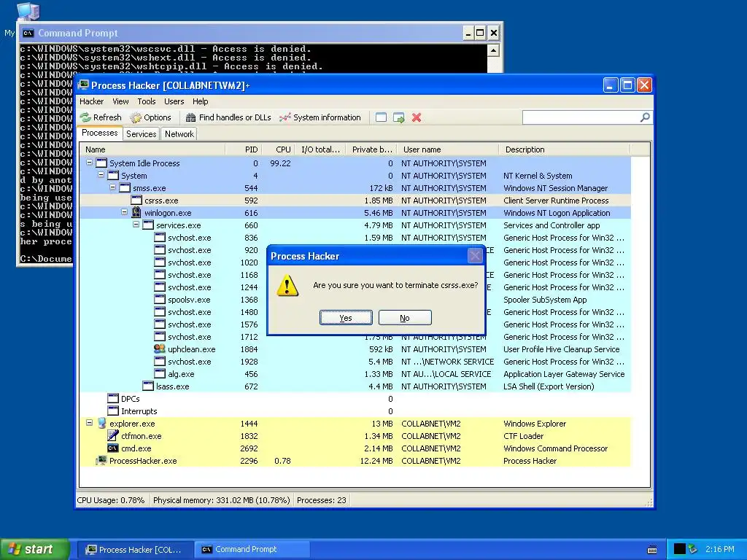Sort by the User name column
This screenshot has width=747, height=560.
coord(448,149)
